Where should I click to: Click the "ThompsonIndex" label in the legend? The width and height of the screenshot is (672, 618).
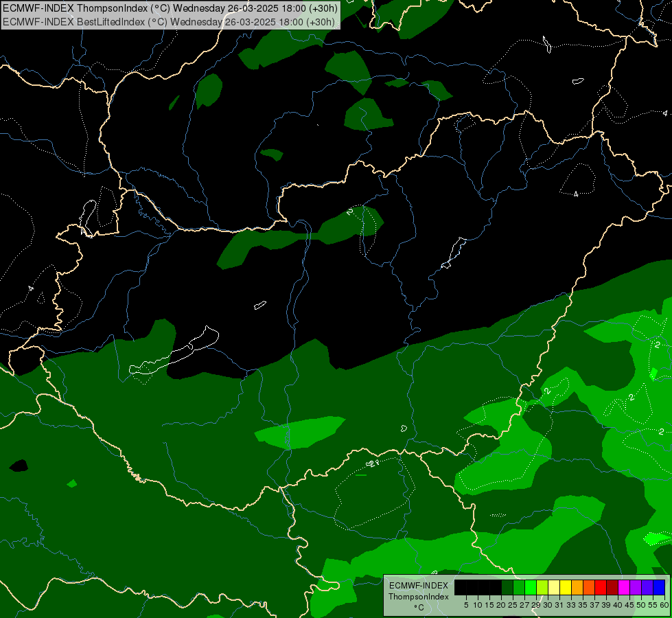click(x=418, y=597)
